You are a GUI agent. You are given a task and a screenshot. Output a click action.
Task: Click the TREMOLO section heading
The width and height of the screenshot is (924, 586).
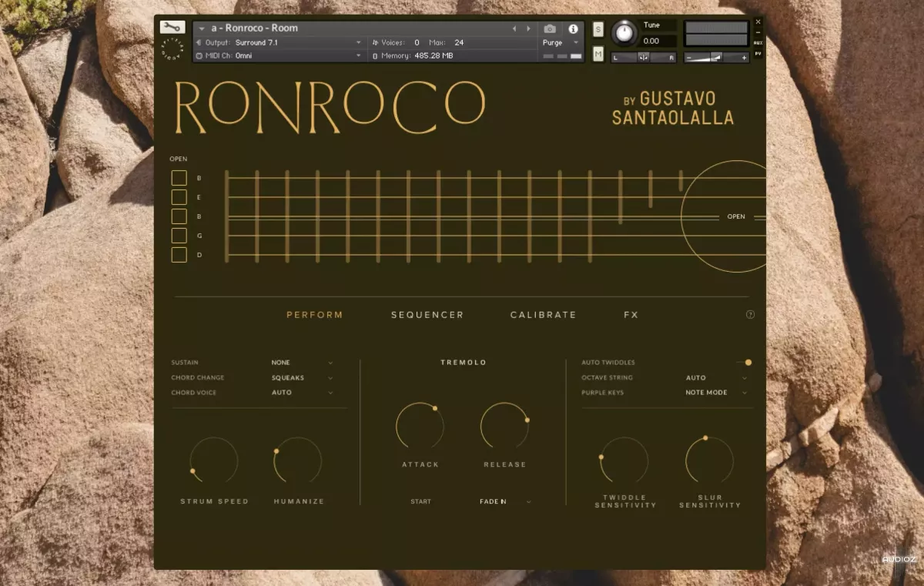coord(464,362)
